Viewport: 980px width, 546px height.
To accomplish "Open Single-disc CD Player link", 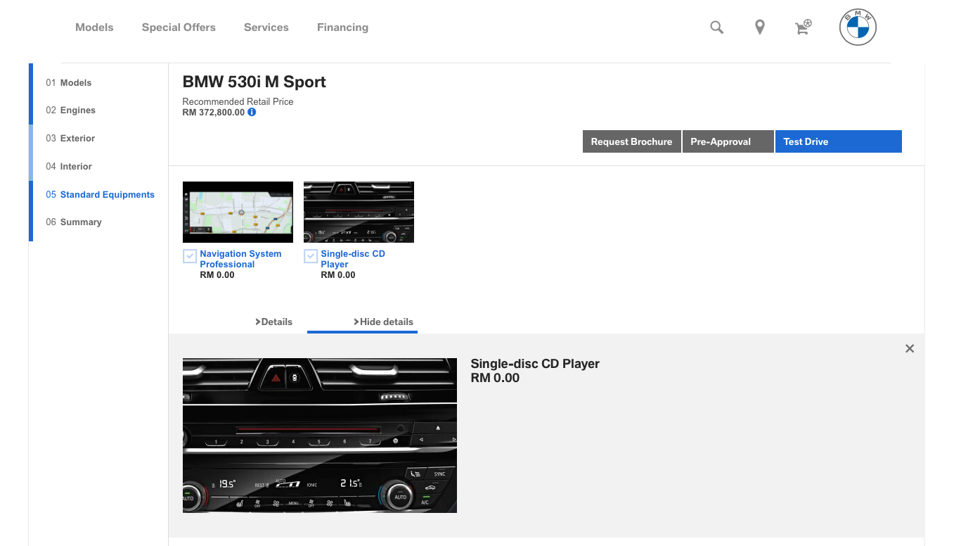I will [x=353, y=259].
